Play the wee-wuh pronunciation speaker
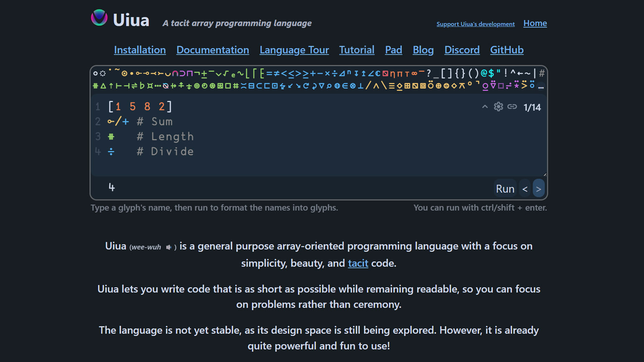This screenshot has height=362, width=644. pyautogui.click(x=169, y=247)
